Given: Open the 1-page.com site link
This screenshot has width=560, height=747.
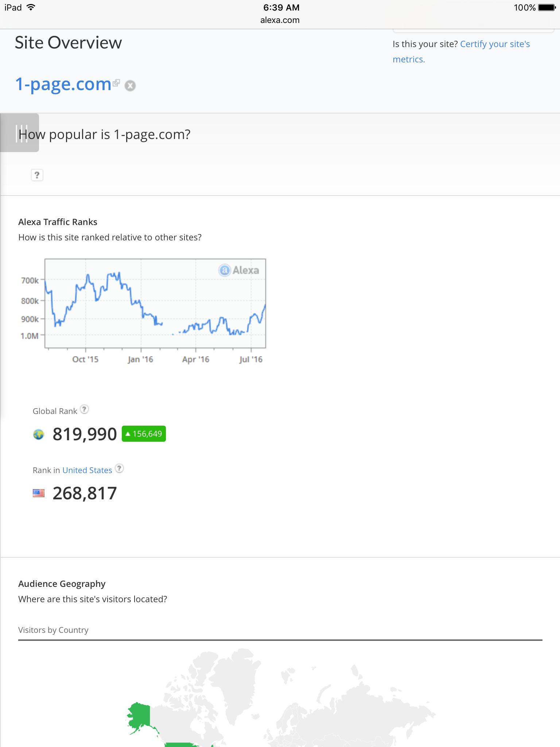Looking at the screenshot, I should click(x=63, y=84).
